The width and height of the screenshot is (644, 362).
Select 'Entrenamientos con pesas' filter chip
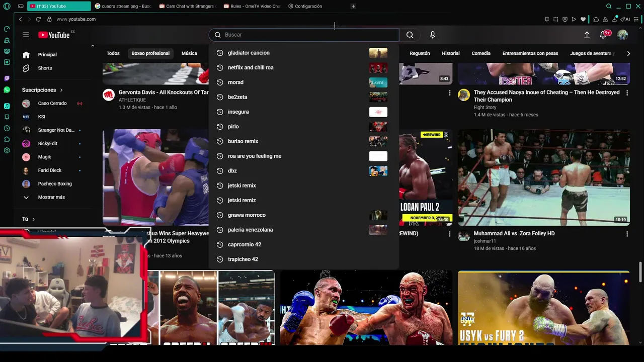(530, 53)
